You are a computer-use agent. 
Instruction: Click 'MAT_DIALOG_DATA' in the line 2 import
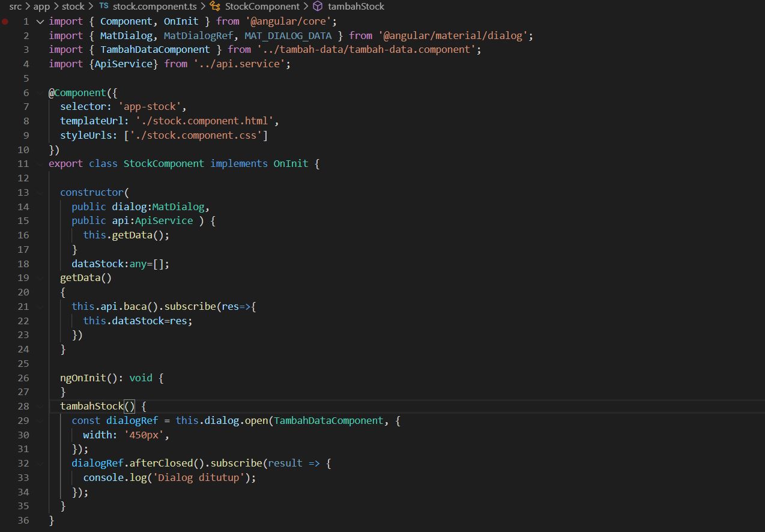[288, 35]
